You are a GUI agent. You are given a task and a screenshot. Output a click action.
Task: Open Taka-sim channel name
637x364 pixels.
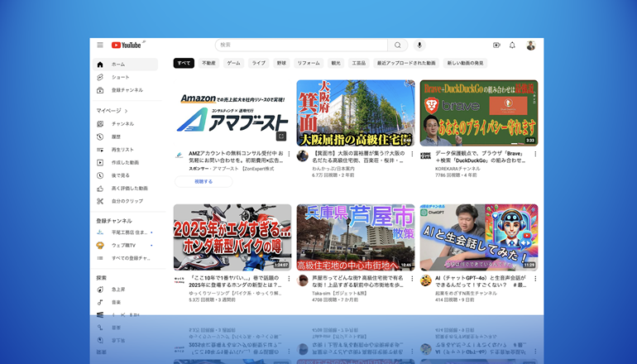[340, 294]
